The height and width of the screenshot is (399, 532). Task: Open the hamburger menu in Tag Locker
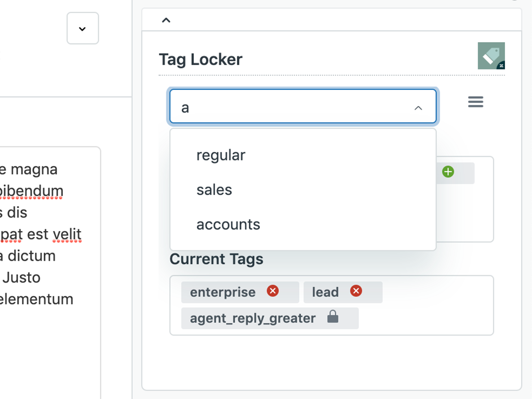[475, 102]
